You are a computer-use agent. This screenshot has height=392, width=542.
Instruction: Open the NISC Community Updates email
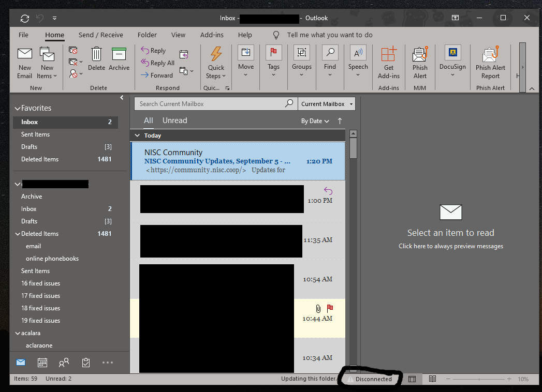238,161
